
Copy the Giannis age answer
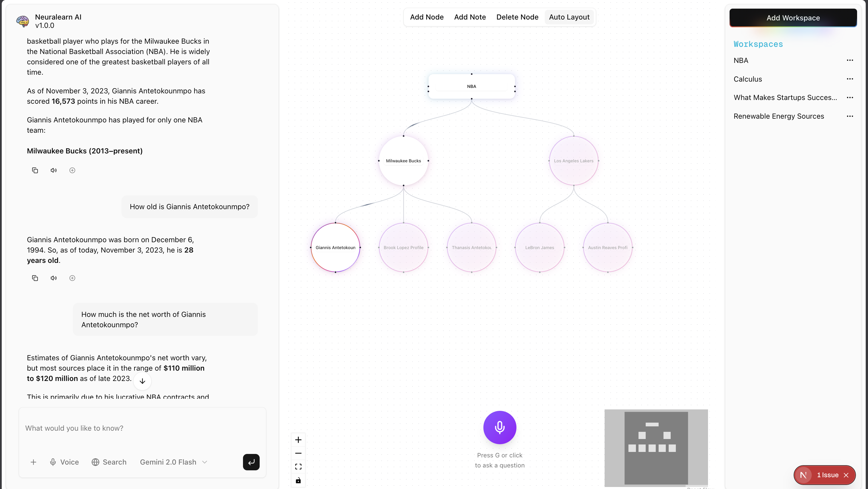coord(35,278)
